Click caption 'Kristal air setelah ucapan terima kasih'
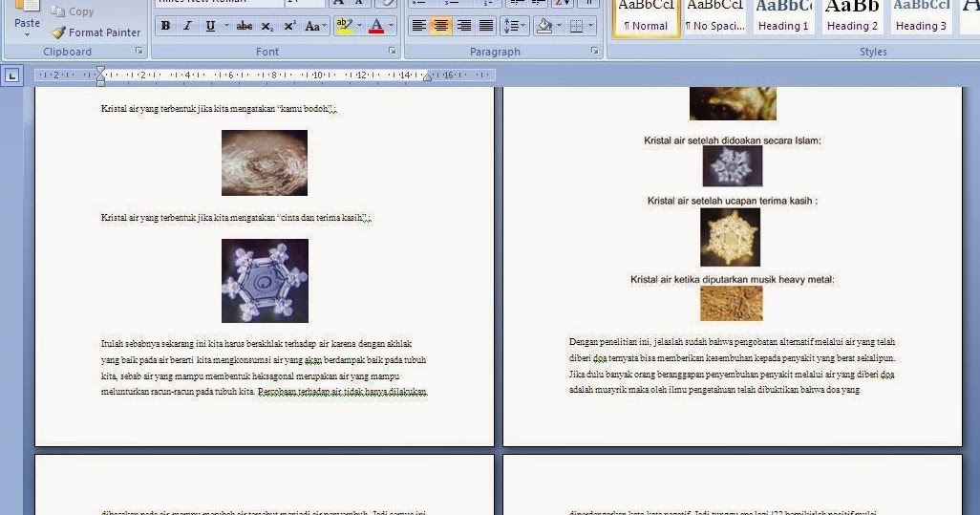Image resolution: width=980 pixels, height=515 pixels. click(x=733, y=201)
